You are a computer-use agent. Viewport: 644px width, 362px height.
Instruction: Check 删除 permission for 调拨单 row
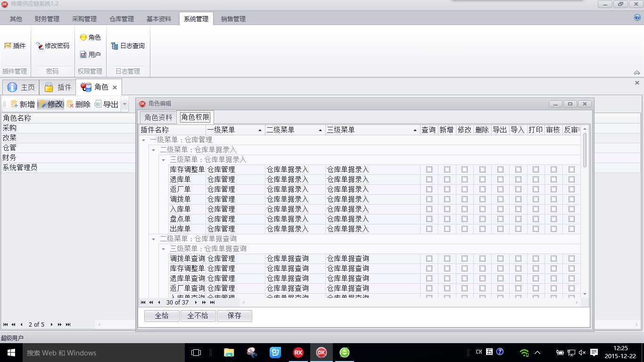482,199
